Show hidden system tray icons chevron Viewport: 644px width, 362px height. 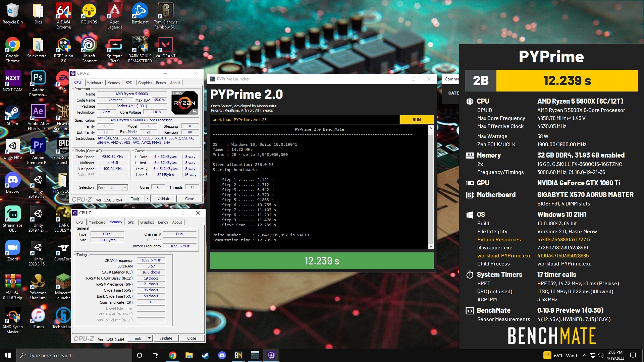point(585,355)
